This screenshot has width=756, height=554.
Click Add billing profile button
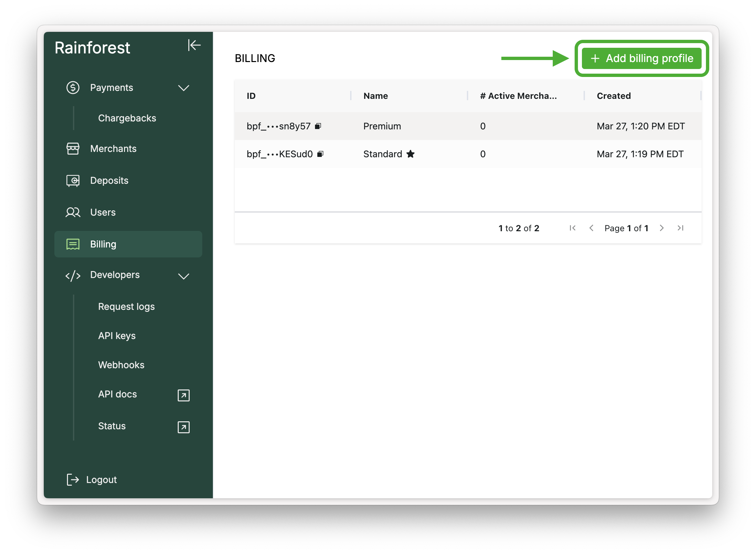click(x=641, y=58)
